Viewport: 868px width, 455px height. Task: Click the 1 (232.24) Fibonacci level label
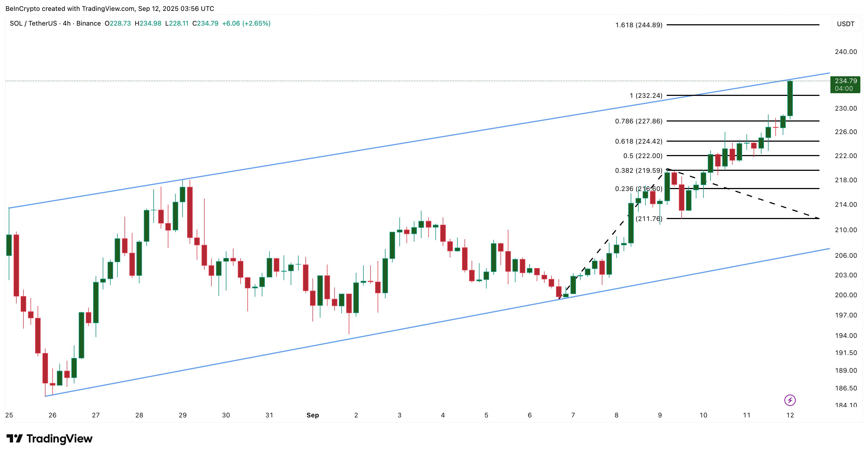tap(646, 96)
